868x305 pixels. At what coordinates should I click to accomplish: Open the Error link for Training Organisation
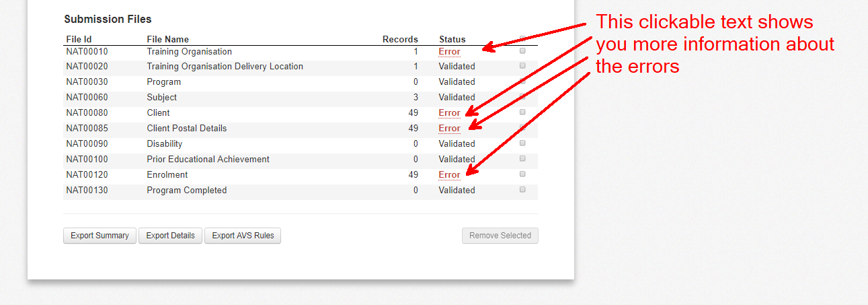click(x=449, y=51)
